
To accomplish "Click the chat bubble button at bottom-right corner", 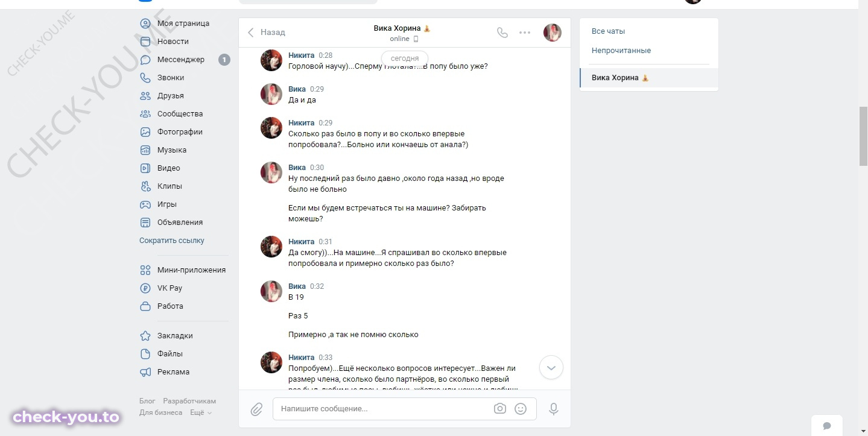I will point(827,426).
